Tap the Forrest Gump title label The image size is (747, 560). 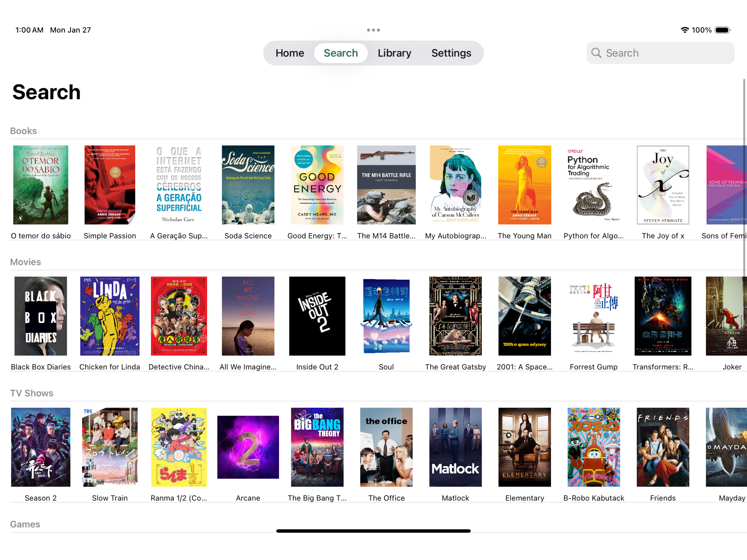pyautogui.click(x=594, y=367)
